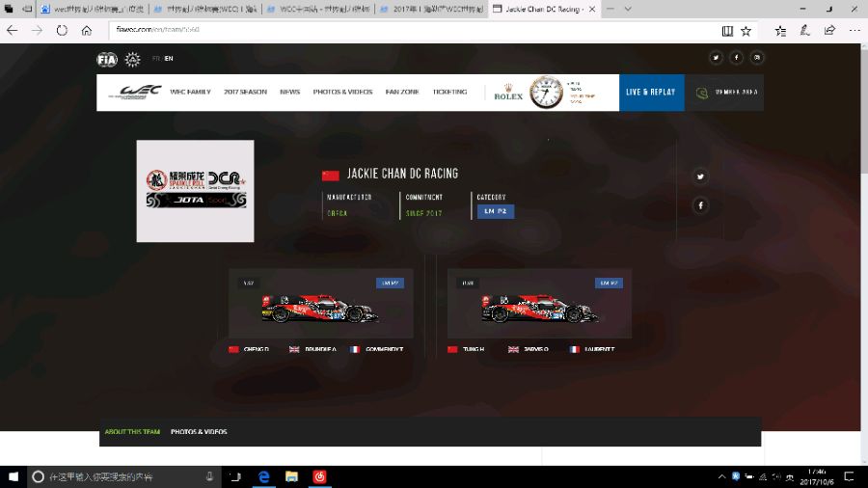Open Reading view book icon
868x488 pixels.
click(727, 31)
